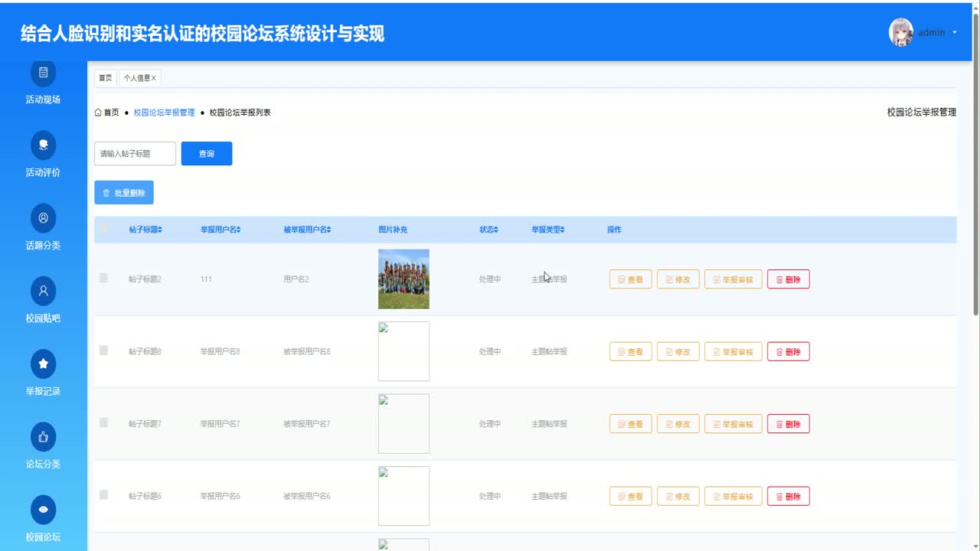Open the 活动评价 sidebar icon
980x551 pixels.
43,145
